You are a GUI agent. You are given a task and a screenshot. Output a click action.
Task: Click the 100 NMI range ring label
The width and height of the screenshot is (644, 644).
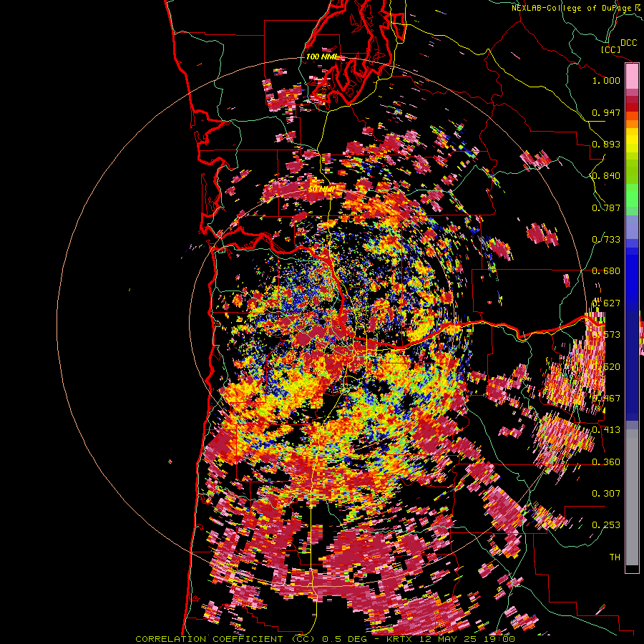coord(321,57)
